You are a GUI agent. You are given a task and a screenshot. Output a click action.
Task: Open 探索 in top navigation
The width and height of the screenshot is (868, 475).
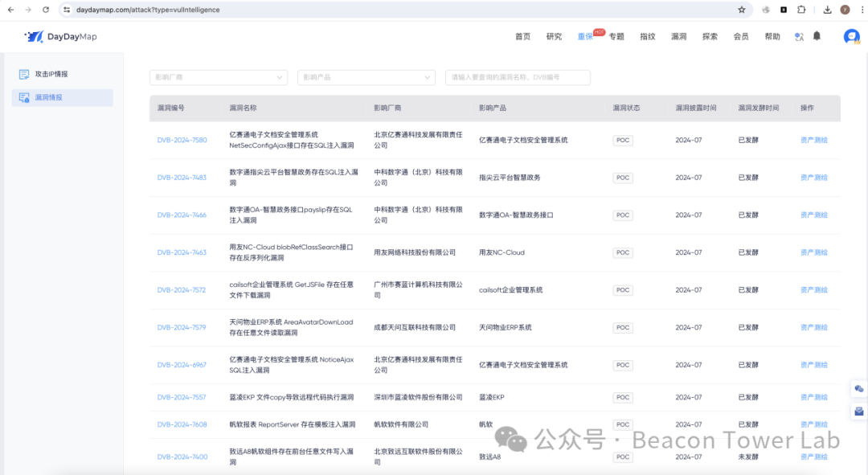[710, 36]
